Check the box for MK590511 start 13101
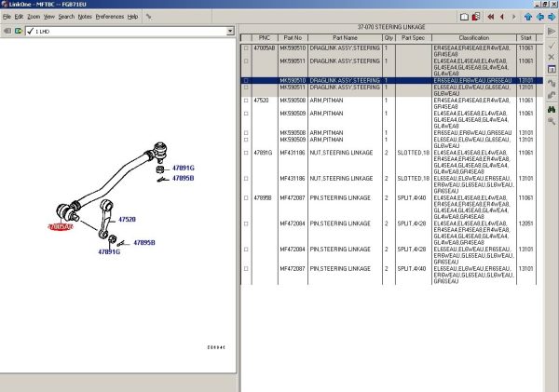Screen dimensions: 559x392 [x=246, y=88]
